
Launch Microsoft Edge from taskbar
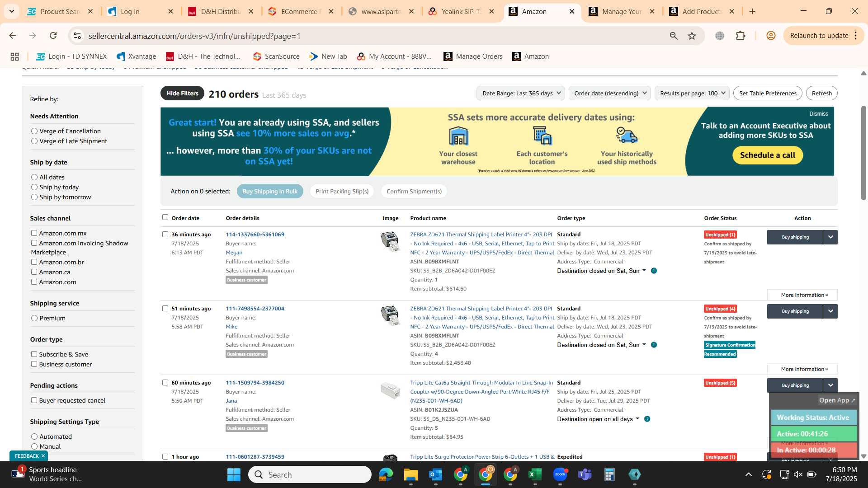[x=386, y=474]
